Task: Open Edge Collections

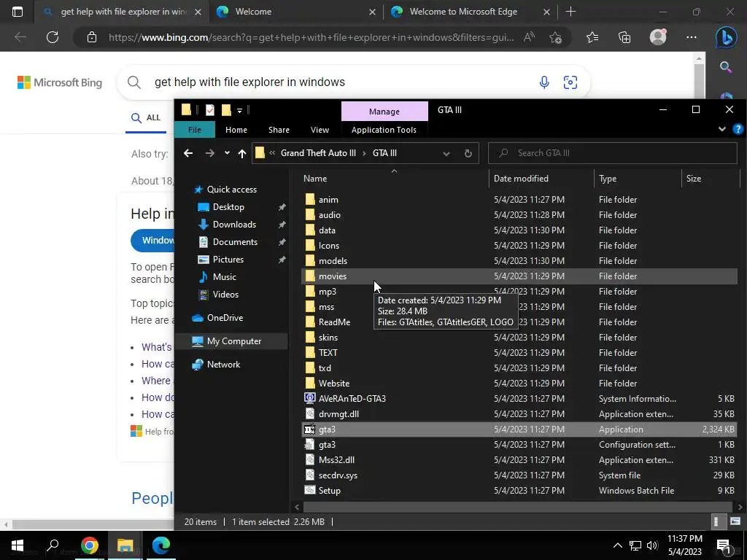Action: pos(624,37)
